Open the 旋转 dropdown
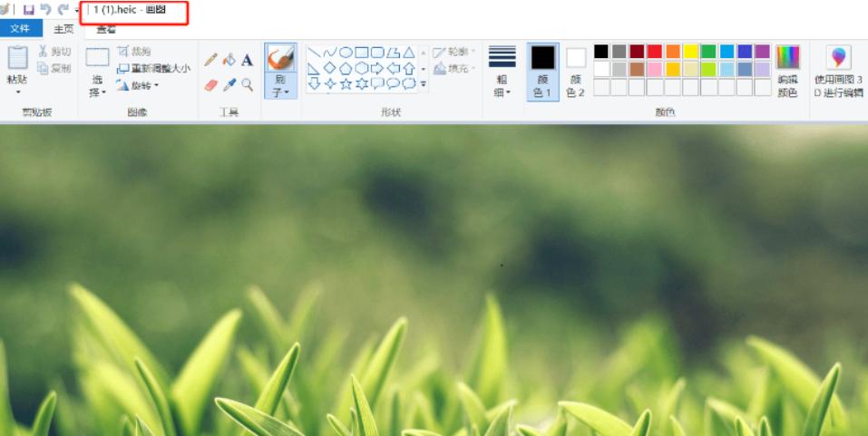 pyautogui.click(x=138, y=85)
